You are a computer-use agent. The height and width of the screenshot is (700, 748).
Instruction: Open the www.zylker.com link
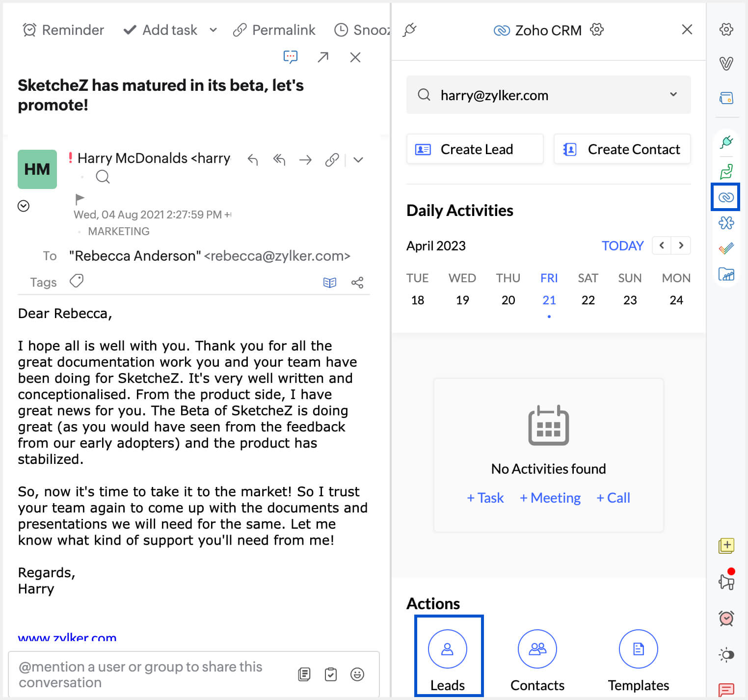click(x=67, y=638)
